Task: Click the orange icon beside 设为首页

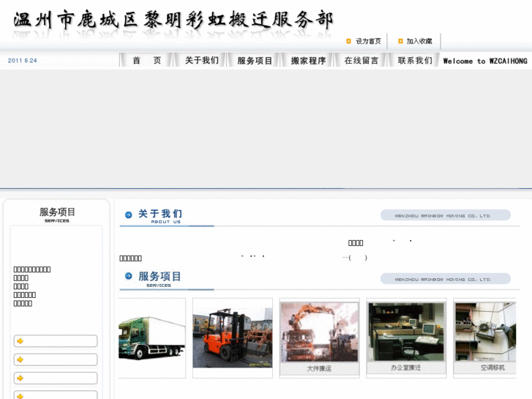Action: pos(348,41)
